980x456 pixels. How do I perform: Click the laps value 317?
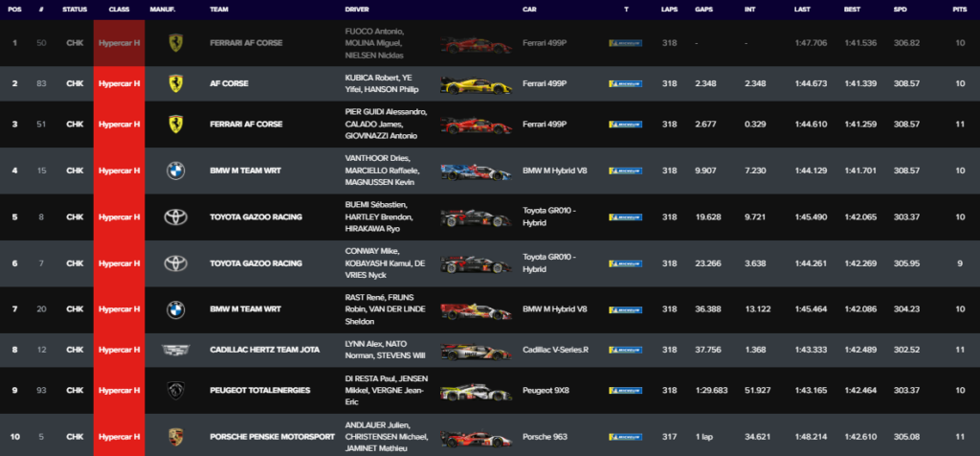pos(669,437)
